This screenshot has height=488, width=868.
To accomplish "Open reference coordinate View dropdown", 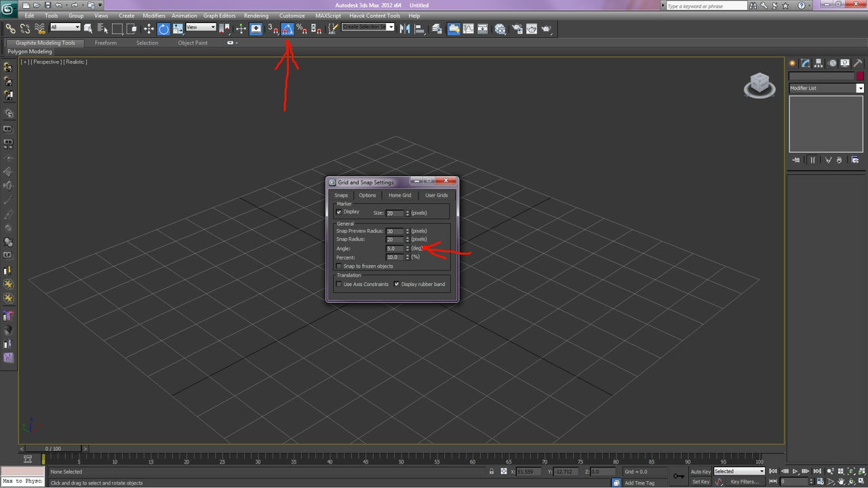I will 201,28.
